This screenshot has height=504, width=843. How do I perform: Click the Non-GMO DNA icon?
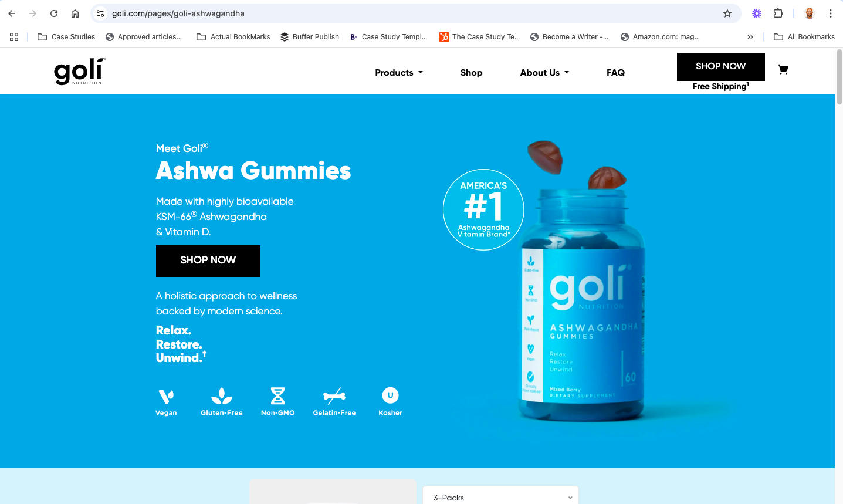(278, 396)
